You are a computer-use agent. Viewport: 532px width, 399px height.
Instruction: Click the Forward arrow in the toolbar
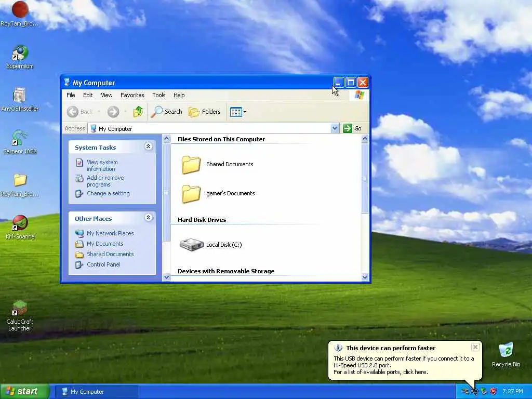[113, 112]
